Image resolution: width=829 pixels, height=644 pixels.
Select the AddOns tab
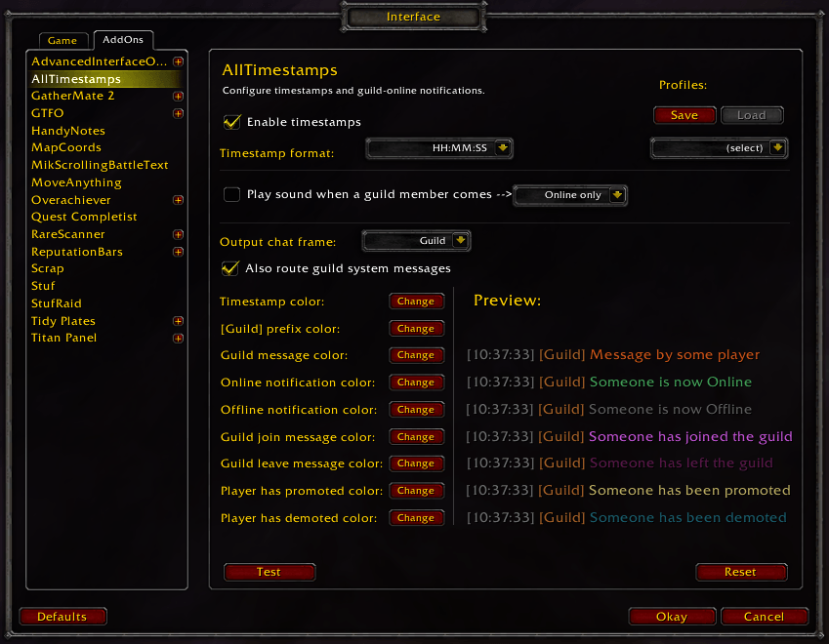click(x=123, y=40)
